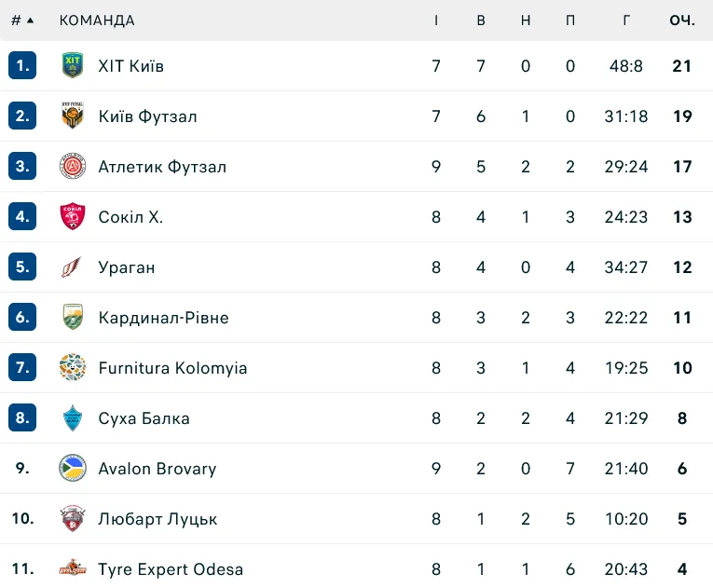Image resolution: width=713 pixels, height=588 pixels.
Task: Click the Атлетик Футзал club crest
Action: pyautogui.click(x=73, y=166)
